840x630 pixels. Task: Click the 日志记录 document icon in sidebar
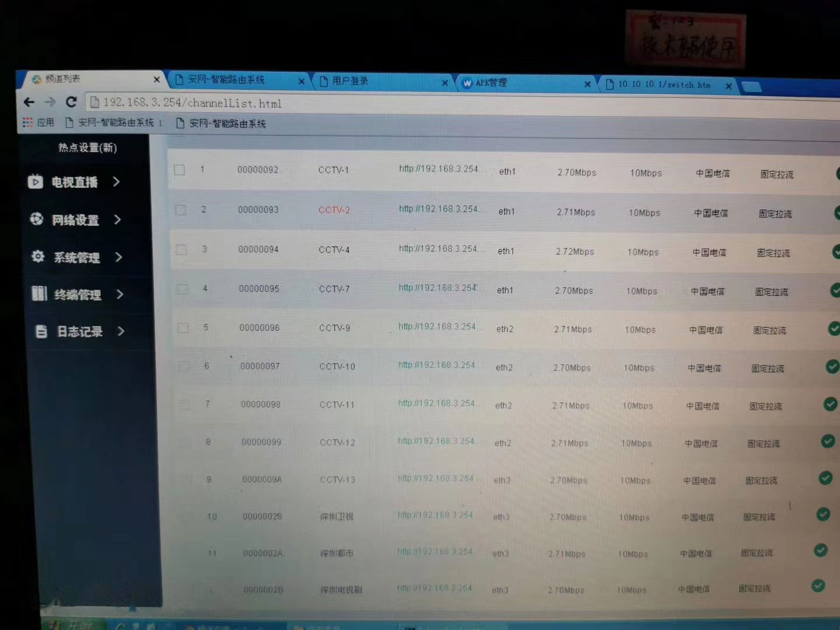coord(41,331)
